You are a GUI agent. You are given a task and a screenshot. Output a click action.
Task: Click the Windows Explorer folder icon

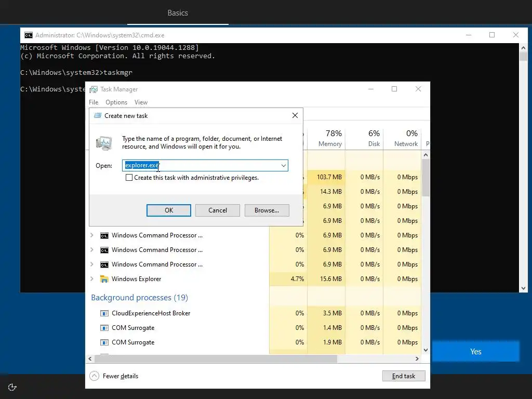(x=104, y=279)
